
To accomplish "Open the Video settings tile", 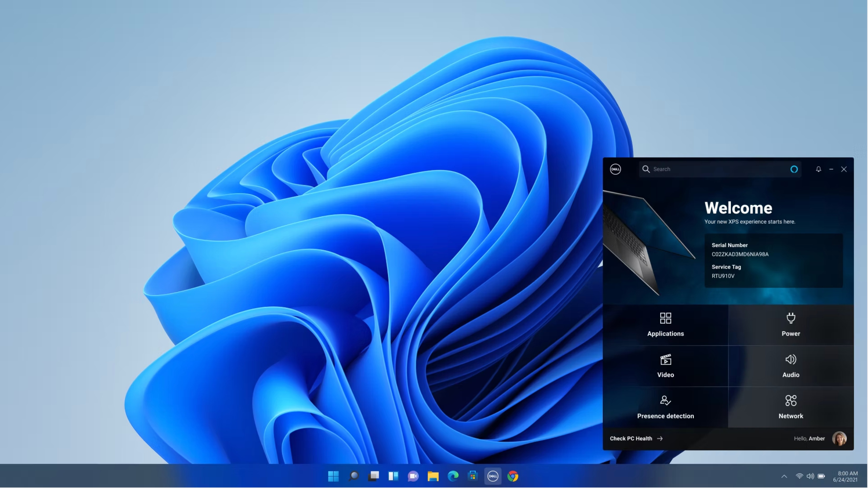I will point(665,366).
